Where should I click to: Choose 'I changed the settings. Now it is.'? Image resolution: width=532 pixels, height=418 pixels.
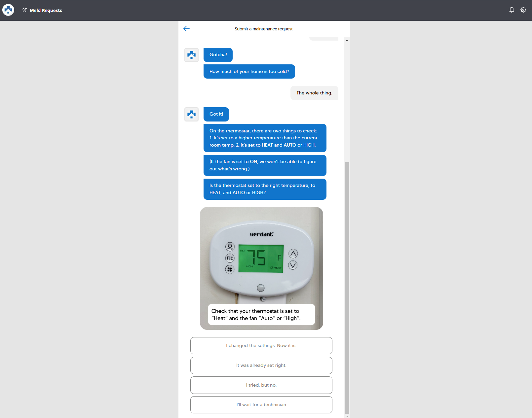[261, 346]
